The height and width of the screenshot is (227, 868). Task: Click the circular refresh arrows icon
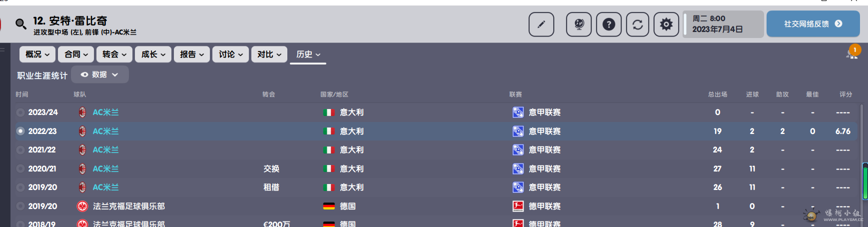click(638, 24)
